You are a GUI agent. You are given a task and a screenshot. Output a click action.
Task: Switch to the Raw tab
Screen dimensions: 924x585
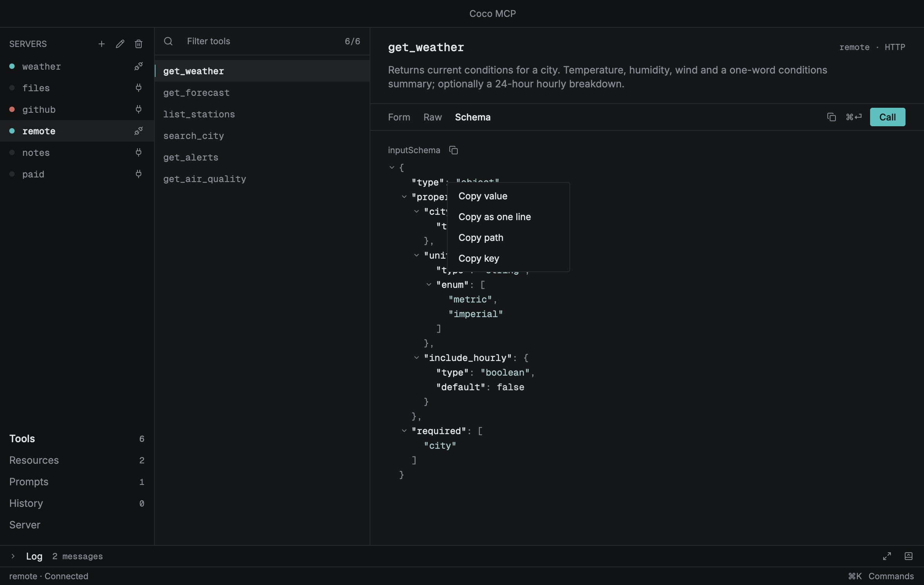432,117
